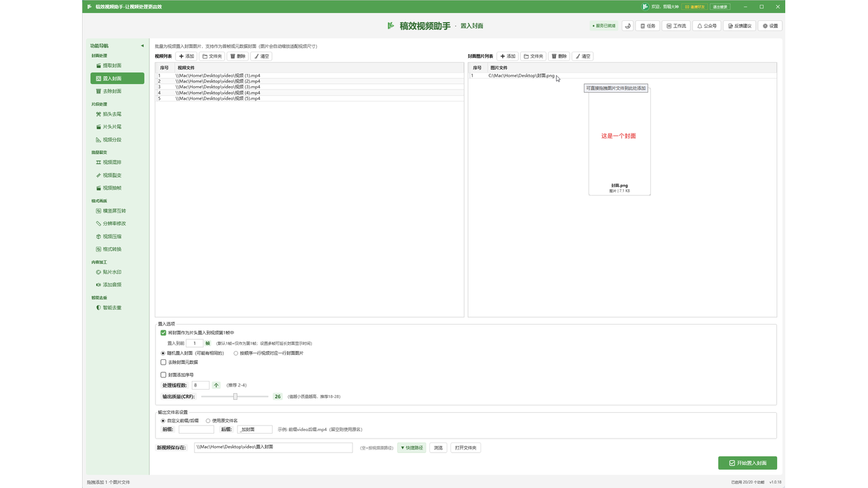Open 公众号 in the header

point(707,26)
